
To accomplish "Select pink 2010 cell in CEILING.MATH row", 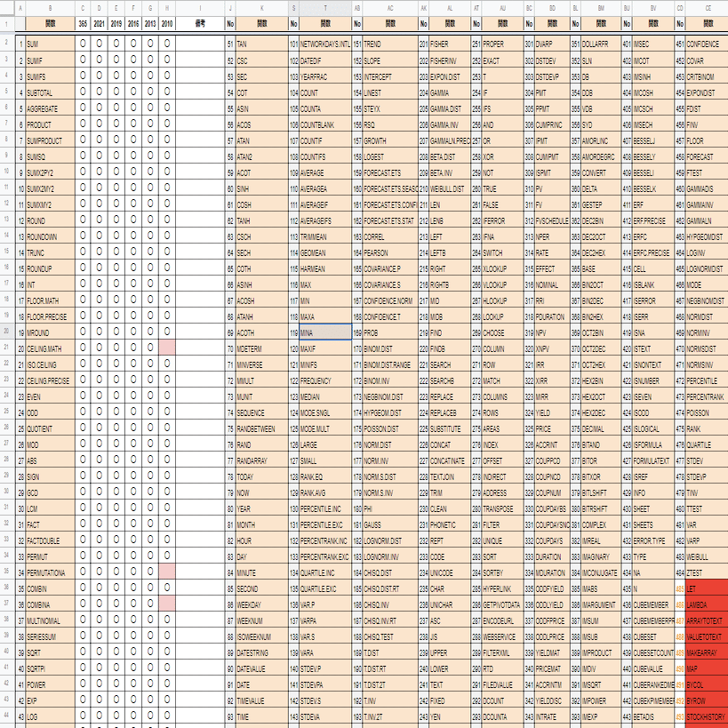I will click(167, 348).
